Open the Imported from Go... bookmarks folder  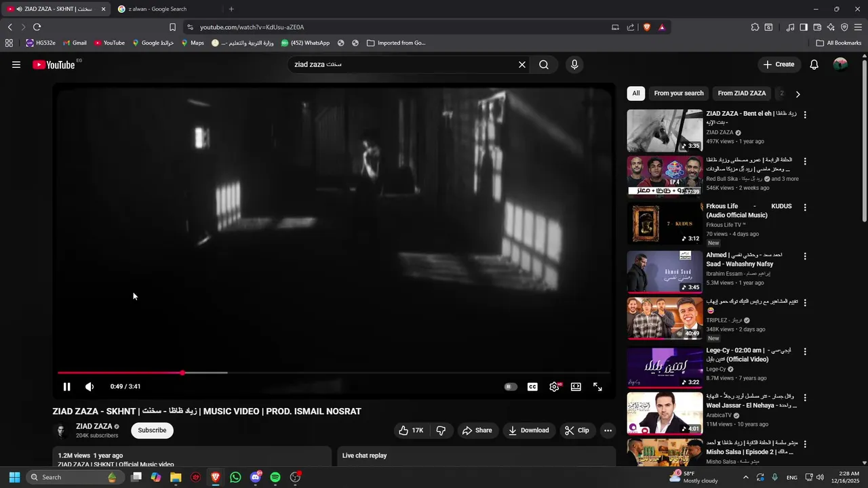click(396, 43)
